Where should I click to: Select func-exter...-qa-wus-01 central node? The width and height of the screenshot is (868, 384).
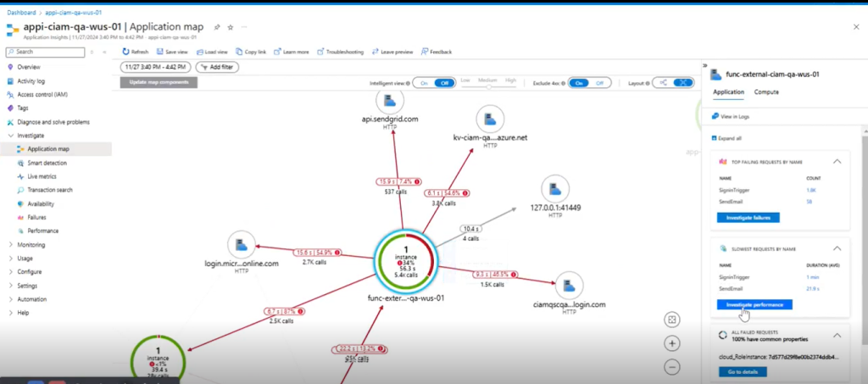(406, 260)
